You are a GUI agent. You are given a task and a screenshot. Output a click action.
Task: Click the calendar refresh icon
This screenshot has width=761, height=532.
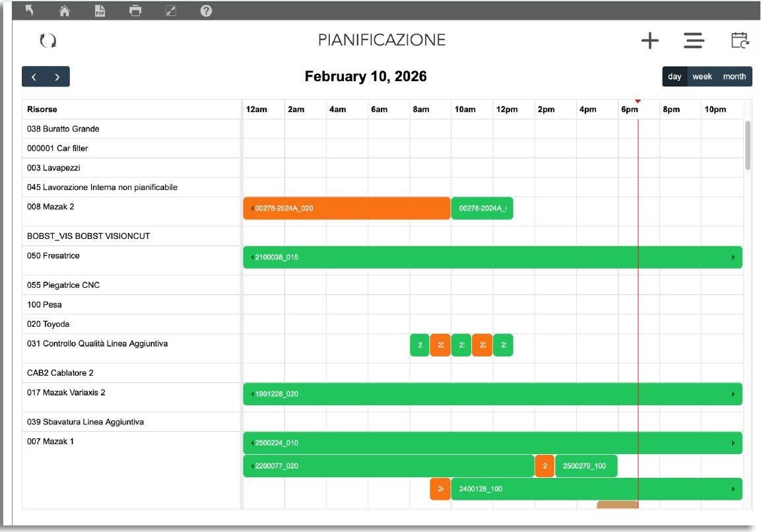740,40
